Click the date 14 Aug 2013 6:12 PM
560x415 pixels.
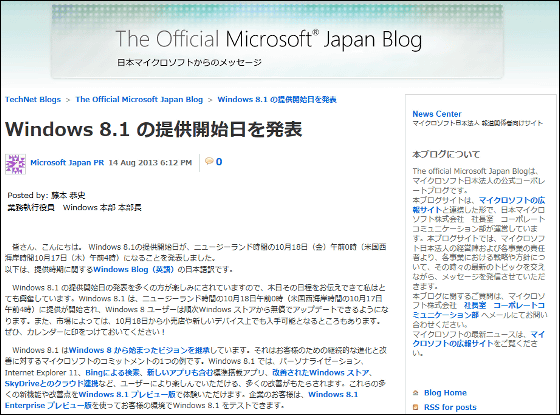coord(150,162)
